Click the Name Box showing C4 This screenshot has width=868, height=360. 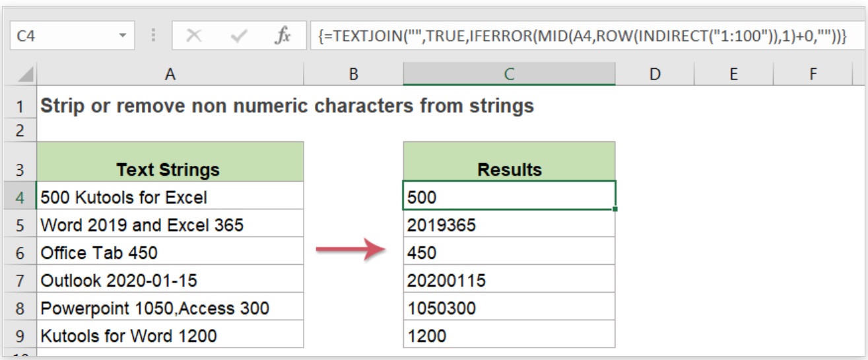[73, 36]
